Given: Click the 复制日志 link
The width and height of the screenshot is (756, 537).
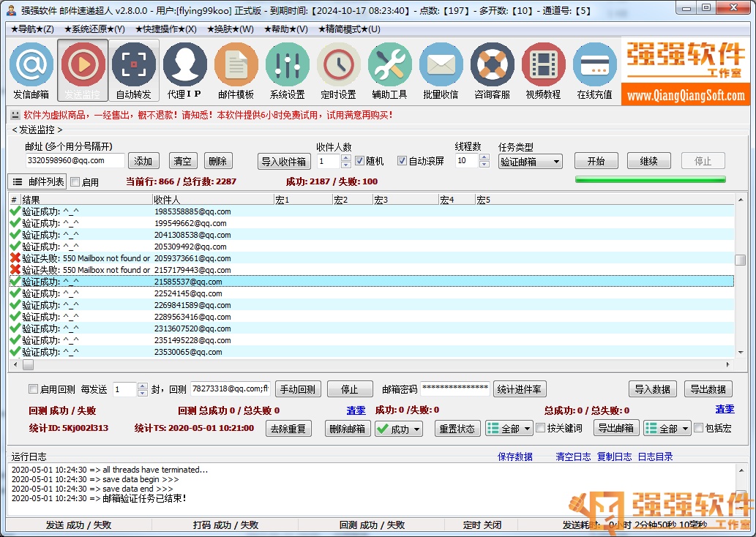Looking at the screenshot, I should click(x=614, y=457).
